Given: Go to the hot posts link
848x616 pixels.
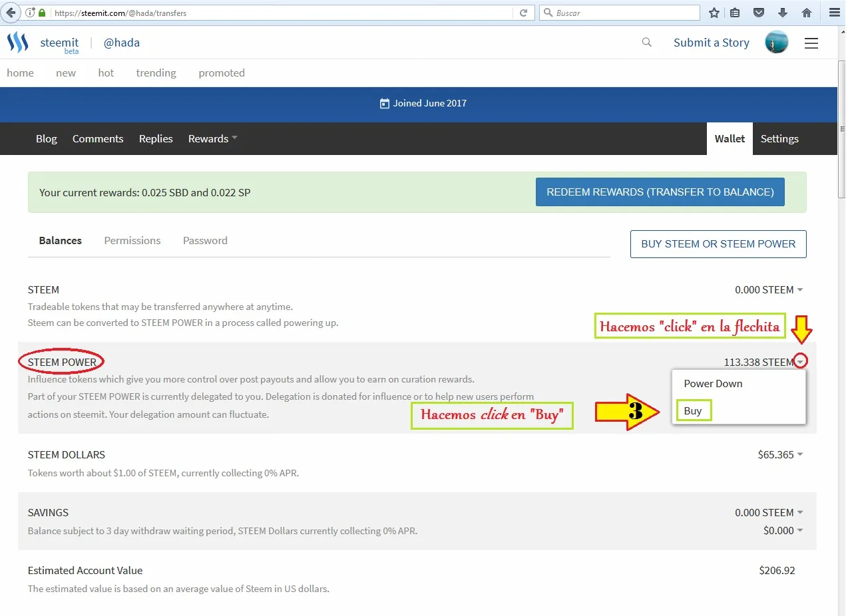Looking at the screenshot, I should click(x=106, y=73).
